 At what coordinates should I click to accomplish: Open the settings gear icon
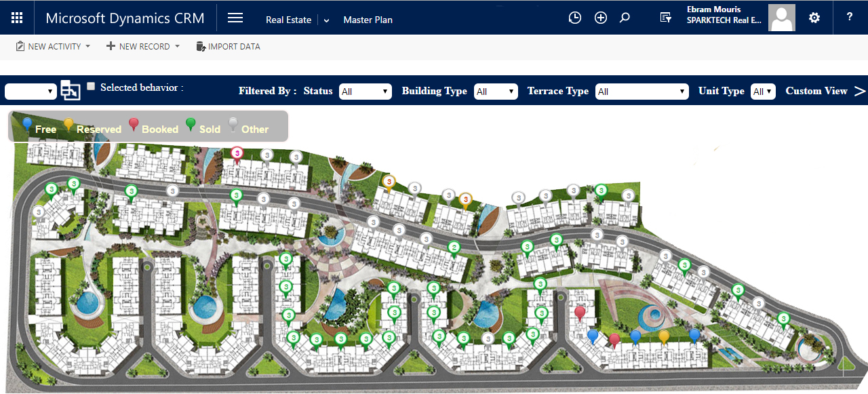pos(814,18)
